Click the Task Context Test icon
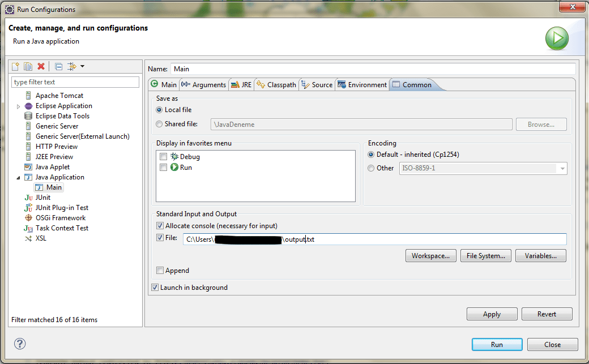589x364 pixels. click(28, 228)
